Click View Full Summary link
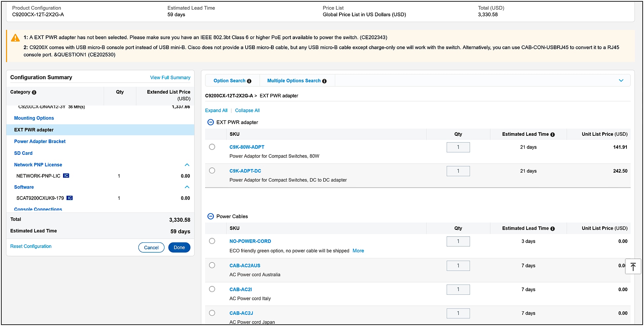This screenshot has width=644, height=326. click(170, 77)
